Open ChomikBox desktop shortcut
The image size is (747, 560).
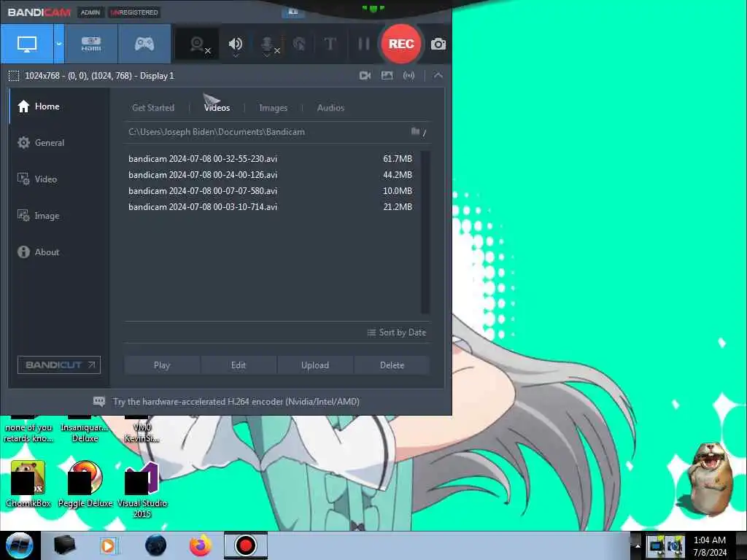[28, 484]
